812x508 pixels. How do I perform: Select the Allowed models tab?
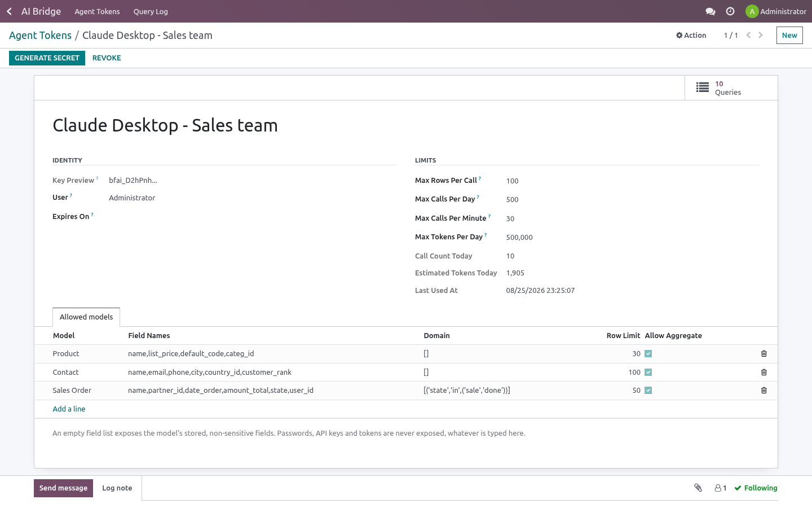tap(86, 317)
